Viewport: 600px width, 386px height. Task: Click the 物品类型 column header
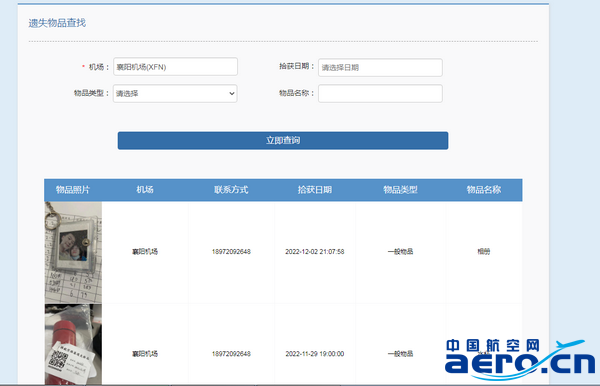coord(401,190)
